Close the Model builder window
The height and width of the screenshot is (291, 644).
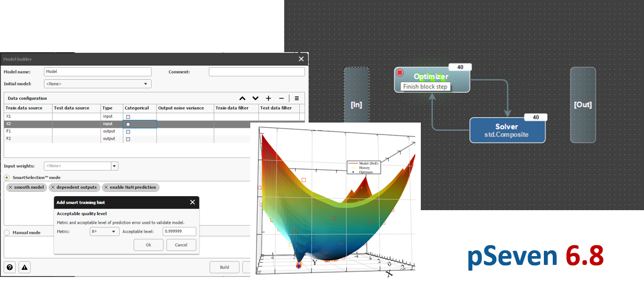tap(301, 59)
